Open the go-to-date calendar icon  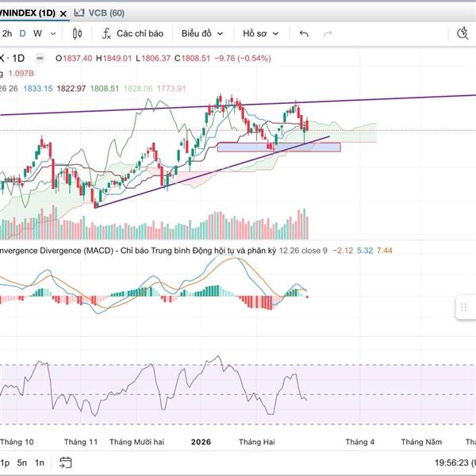(x=66, y=463)
